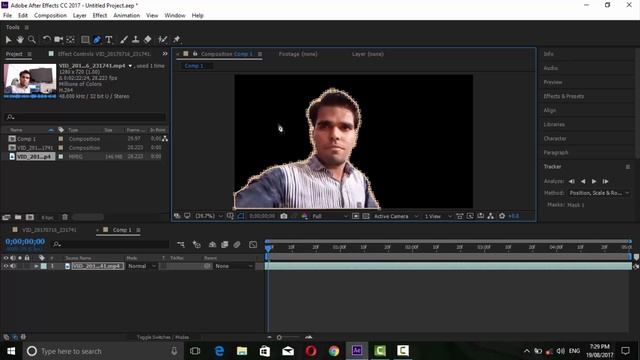
Task: Click Toggle Switches / Modes button
Action: click(162, 337)
